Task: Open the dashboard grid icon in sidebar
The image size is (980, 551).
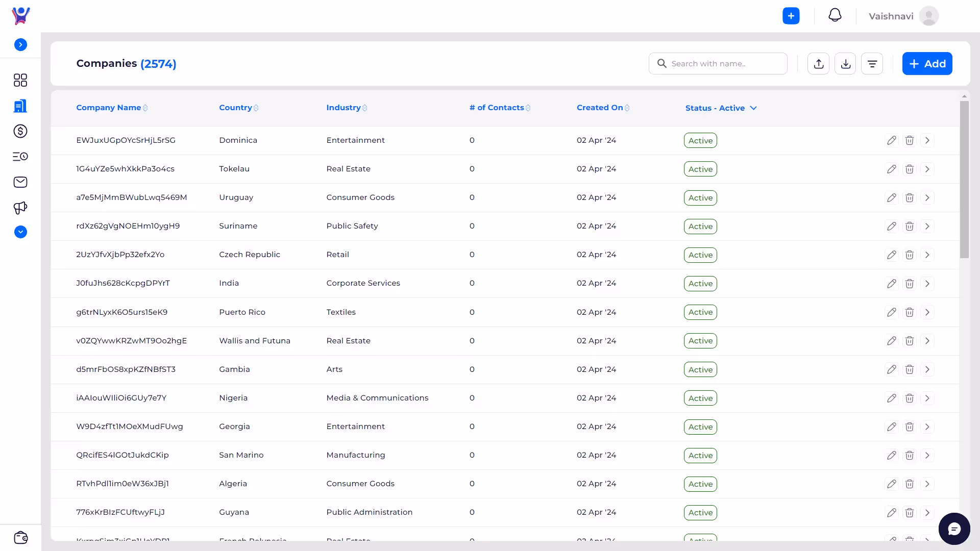Action: pyautogui.click(x=20, y=80)
